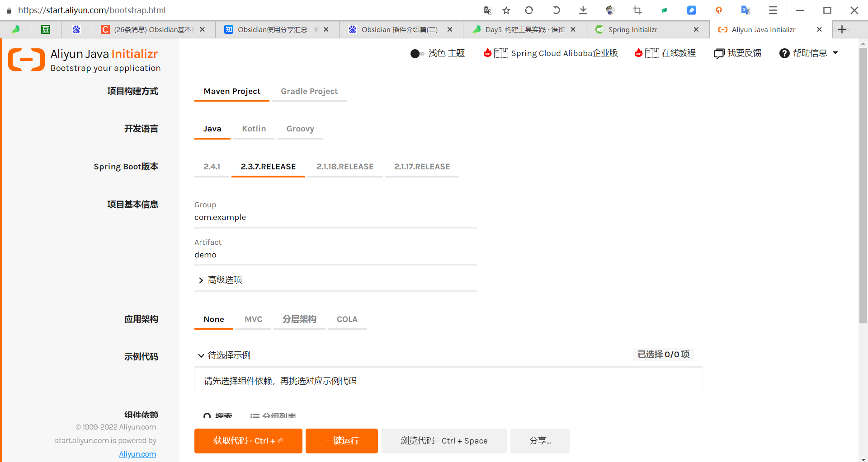Select the None application architecture
868x462 pixels.
pos(213,319)
